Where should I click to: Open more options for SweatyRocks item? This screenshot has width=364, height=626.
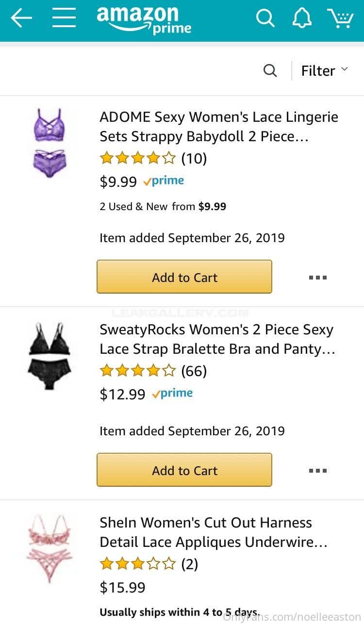click(318, 471)
